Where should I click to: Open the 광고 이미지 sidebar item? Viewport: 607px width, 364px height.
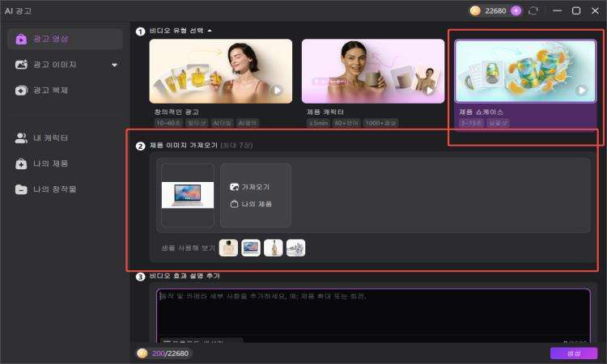(x=65, y=65)
